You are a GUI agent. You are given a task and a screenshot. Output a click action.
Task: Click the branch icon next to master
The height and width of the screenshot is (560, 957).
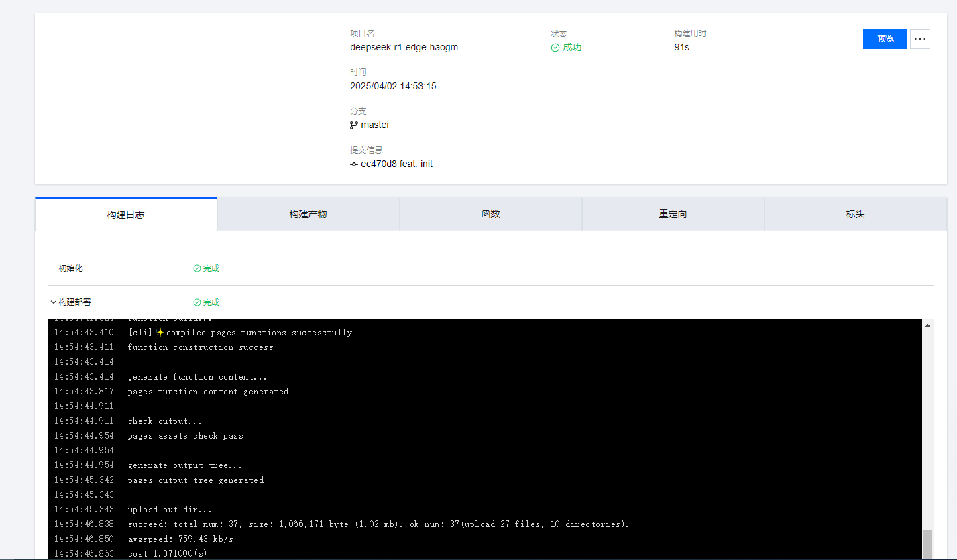tap(354, 125)
